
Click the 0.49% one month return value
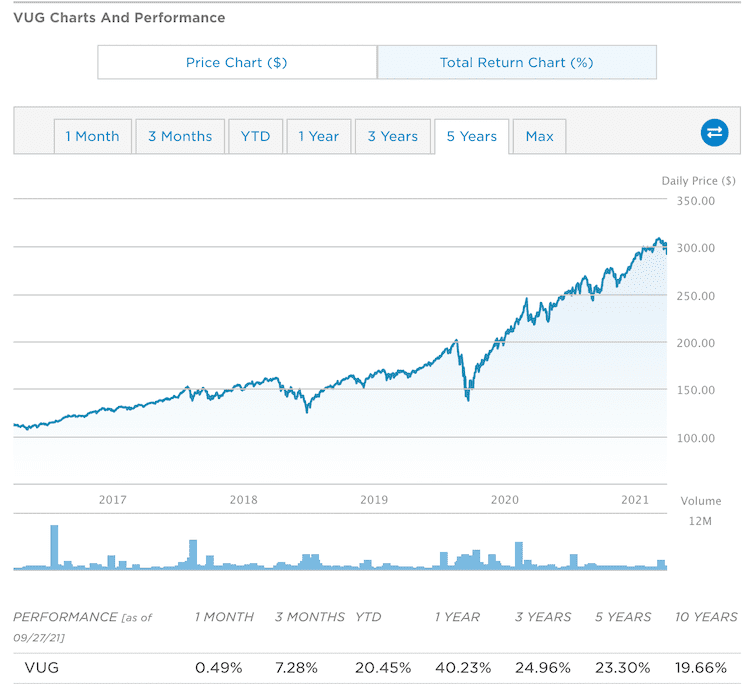pos(219,668)
